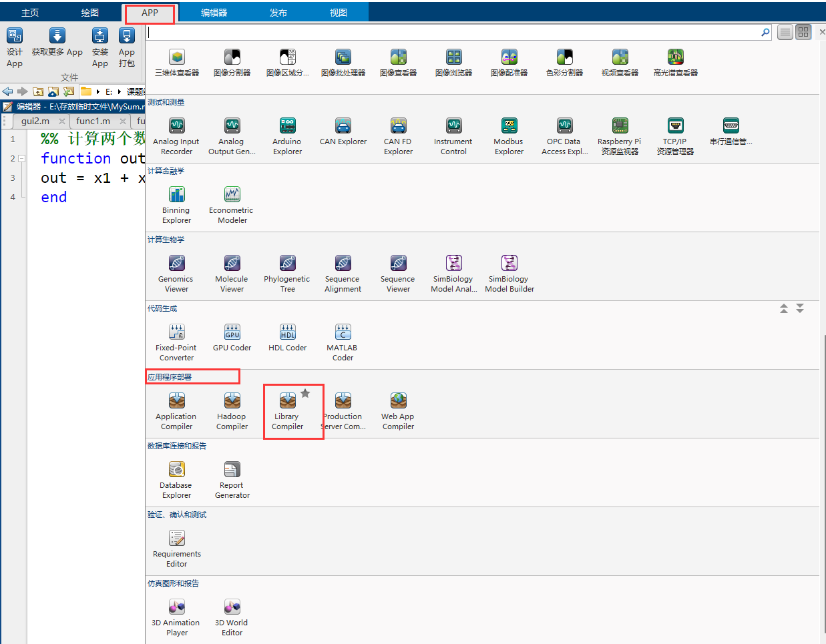Switch to the 绘图 ribbon tab
Image resolution: width=826 pixels, height=644 pixels.
(90, 13)
